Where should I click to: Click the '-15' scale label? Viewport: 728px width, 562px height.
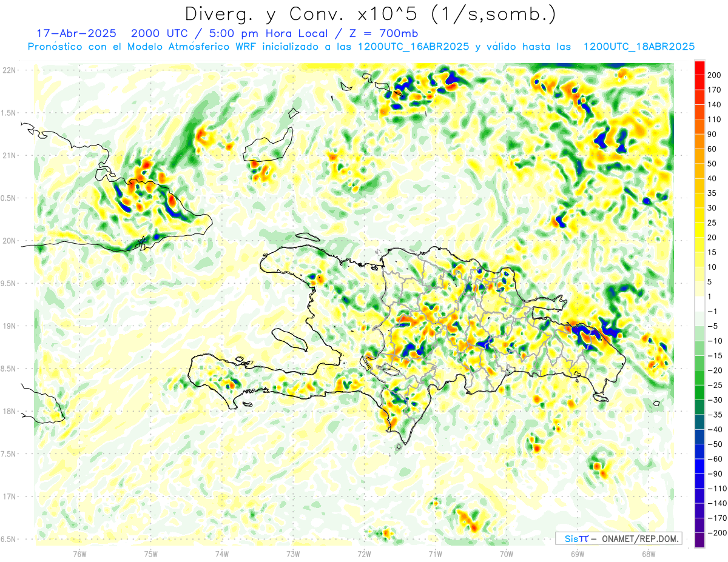(x=715, y=355)
